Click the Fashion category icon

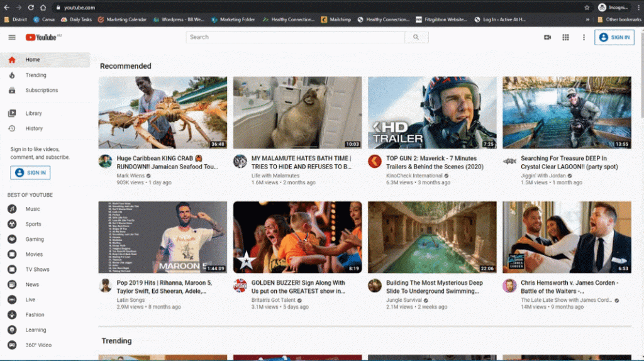[x=12, y=314]
